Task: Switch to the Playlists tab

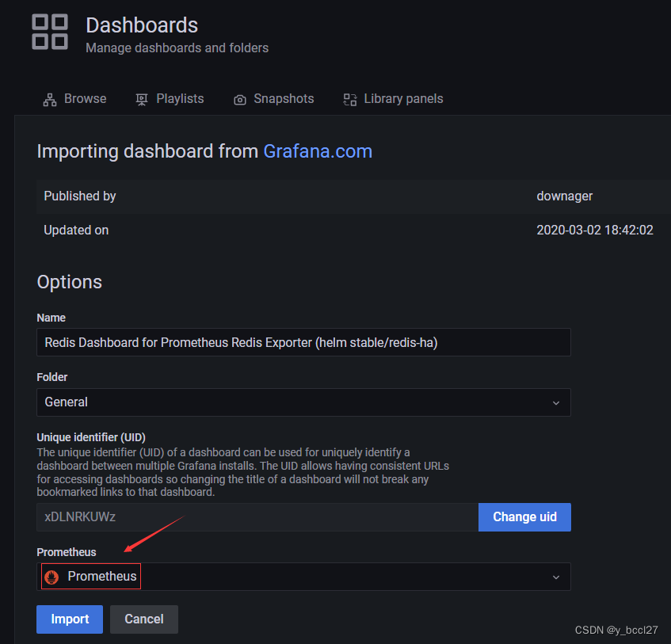Action: pos(170,99)
